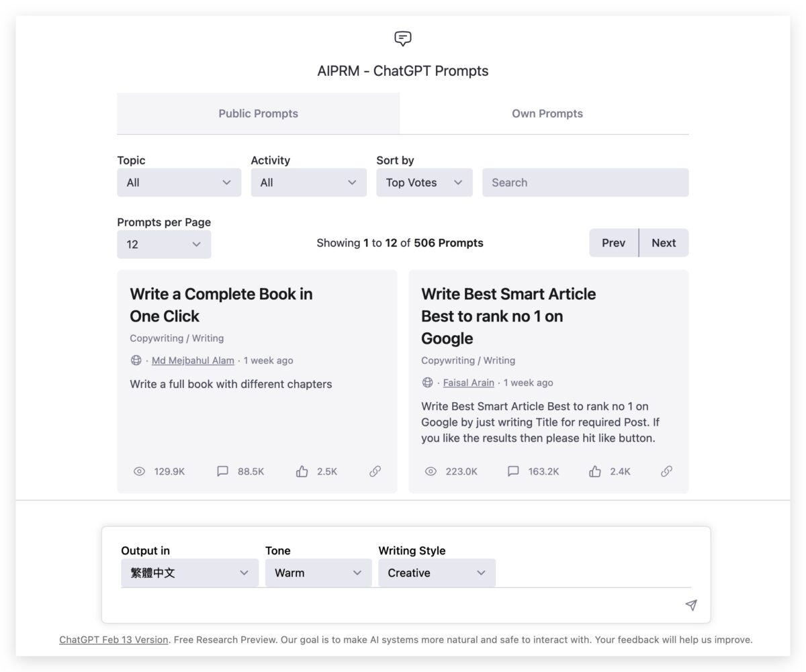Screen dimensions: 806x672
Task: Click the 2.5K vote count
Action: 327,471
